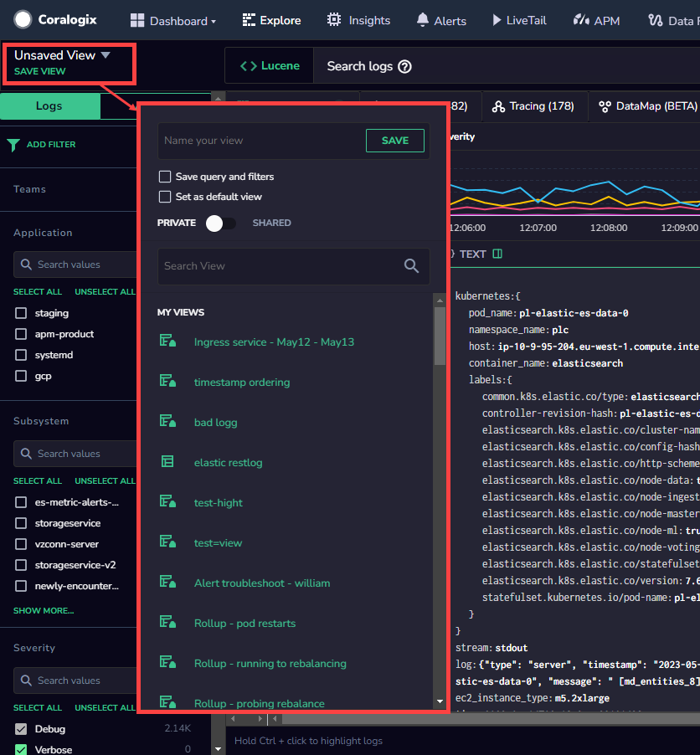Navigate to APM
This screenshot has height=755, width=700.
(596, 20)
